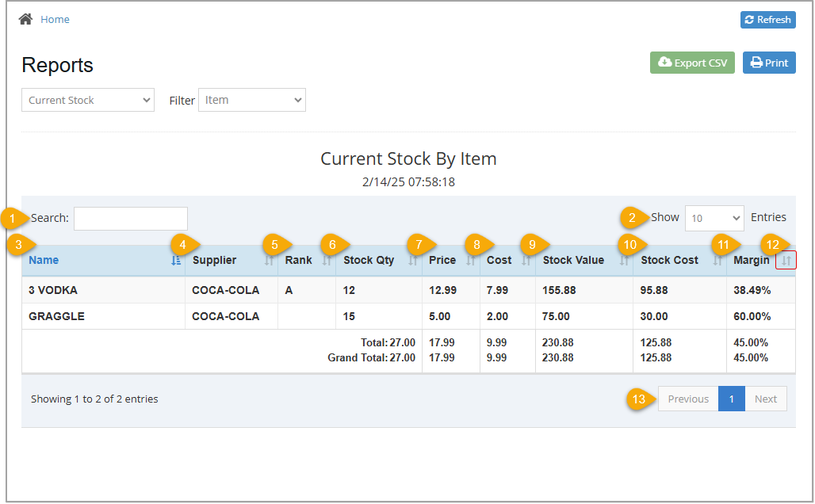The image size is (815, 504).
Task: Click the sort icon on the Name column
Action: click(x=175, y=260)
